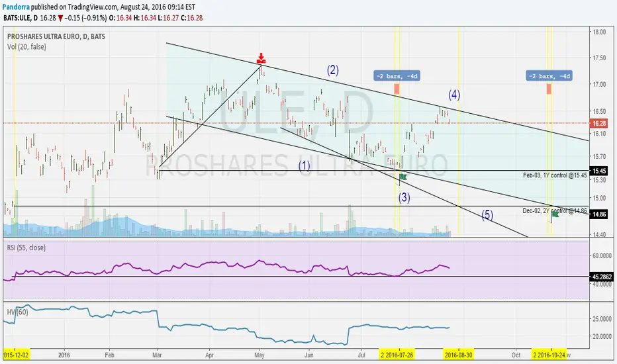The height and width of the screenshot is (364, 617).
Task: Click the 18.00 price scale value
Action: [599, 32]
